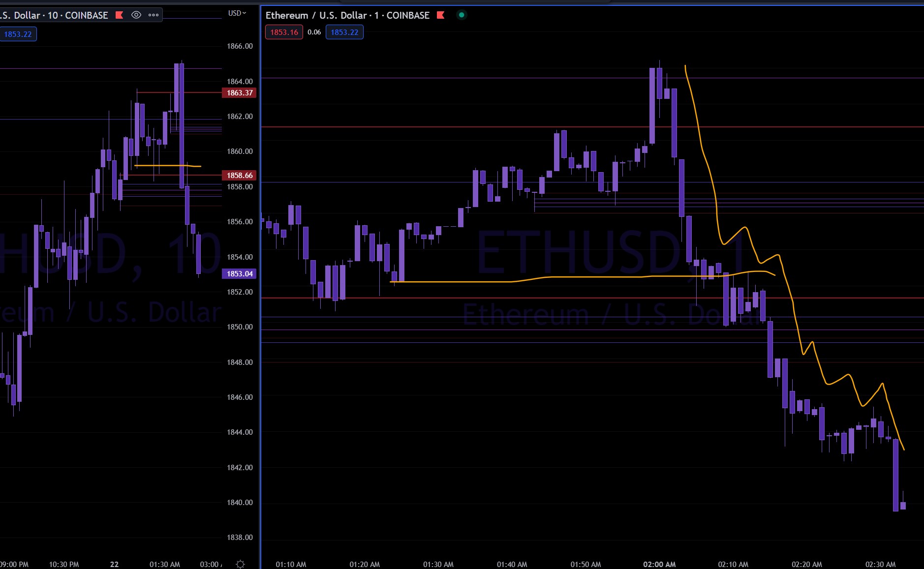Click the 1846.00 price axis label
Screen dimensions: 924x569
tap(240, 397)
